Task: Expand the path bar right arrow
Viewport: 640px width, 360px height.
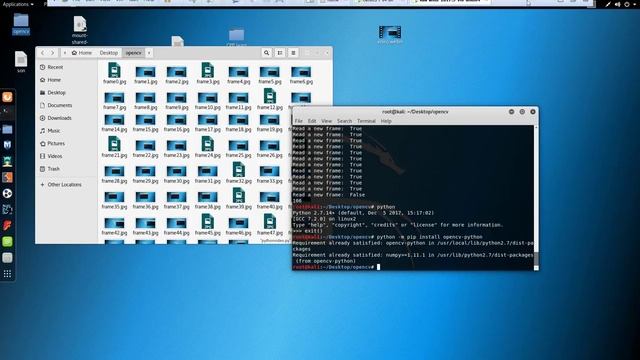Action: tap(149, 53)
